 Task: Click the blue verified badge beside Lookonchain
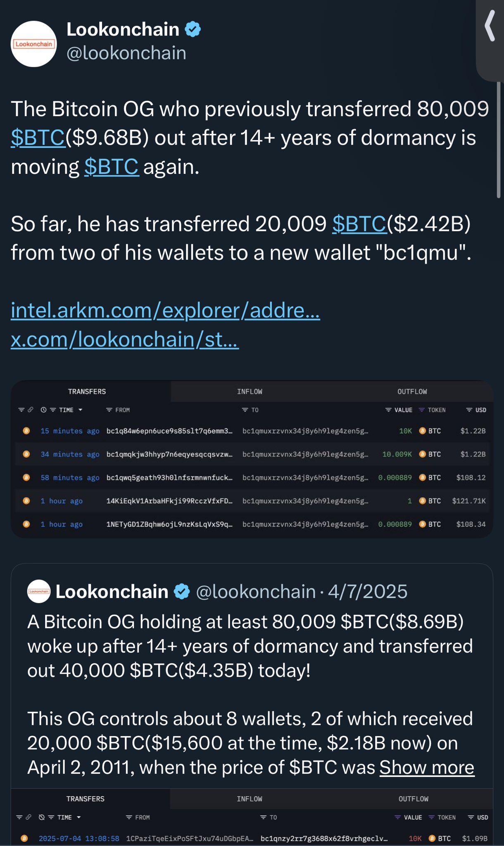tap(193, 29)
